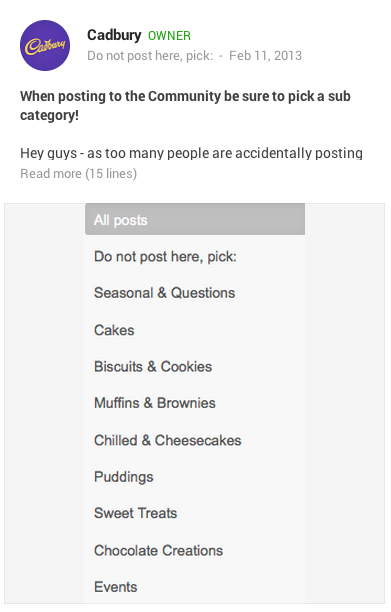Click the Cadbury purple logo avatar

pyautogui.click(x=45, y=46)
